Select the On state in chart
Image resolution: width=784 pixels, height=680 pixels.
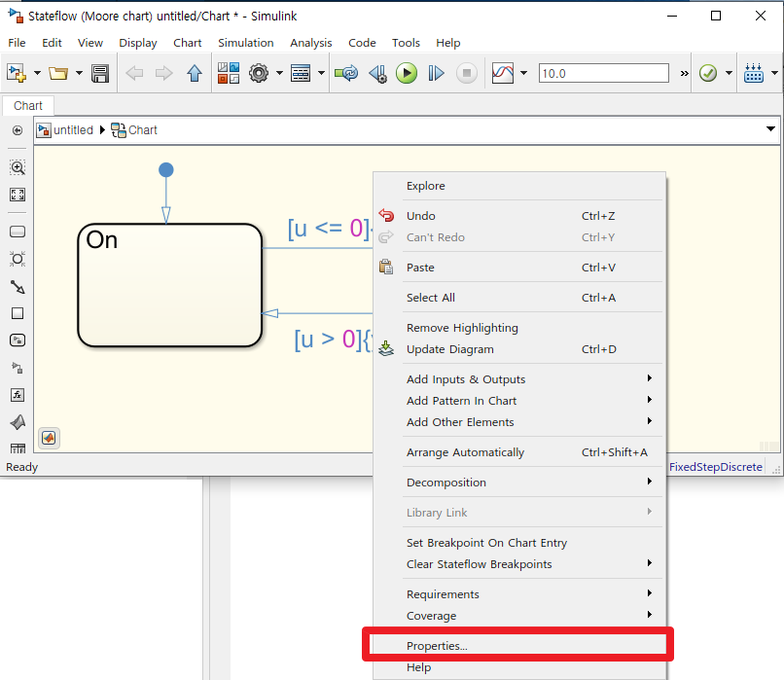[x=170, y=285]
